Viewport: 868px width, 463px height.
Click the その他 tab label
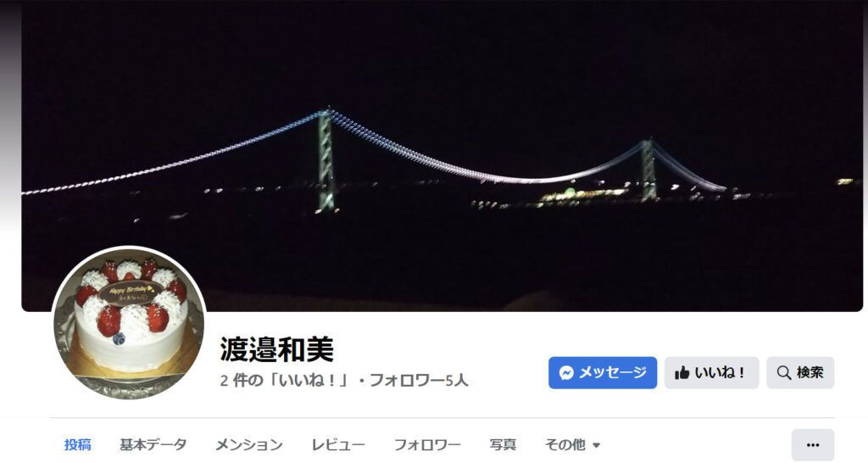565,444
